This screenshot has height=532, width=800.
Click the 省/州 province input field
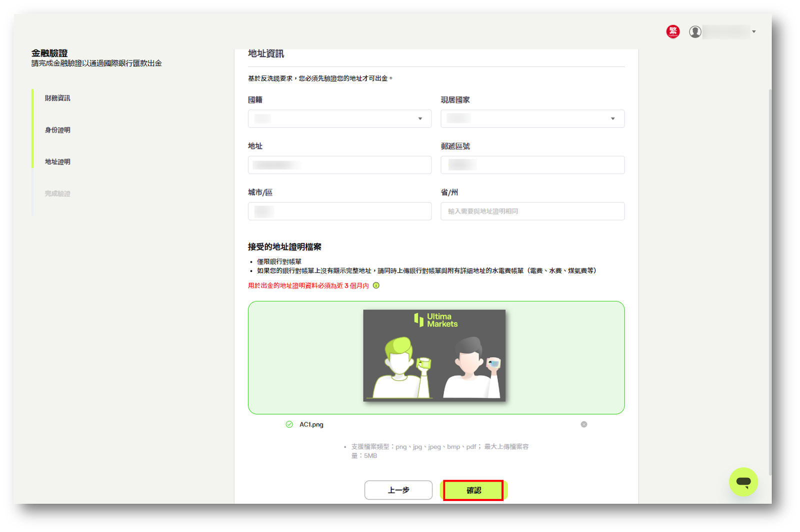click(x=532, y=211)
